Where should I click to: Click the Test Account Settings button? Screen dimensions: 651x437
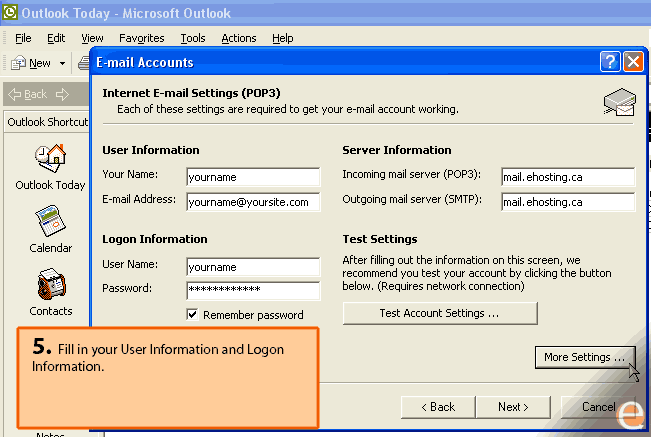click(x=439, y=313)
